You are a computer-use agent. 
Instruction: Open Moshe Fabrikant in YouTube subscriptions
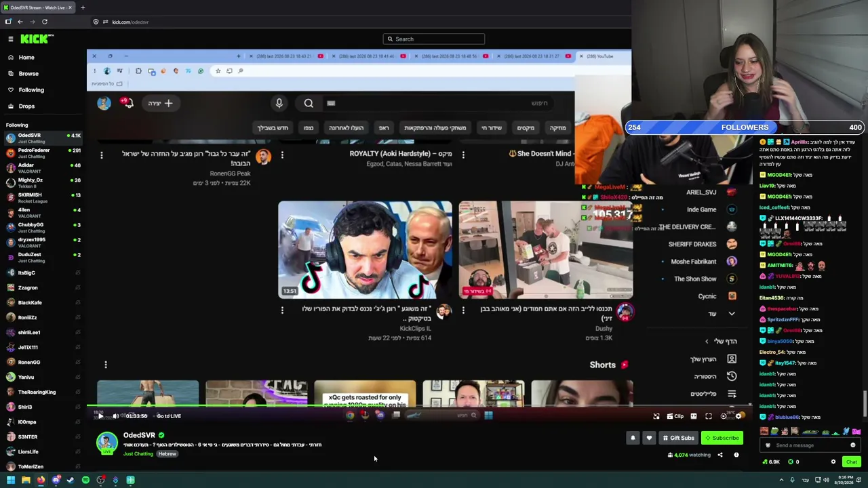700,262
